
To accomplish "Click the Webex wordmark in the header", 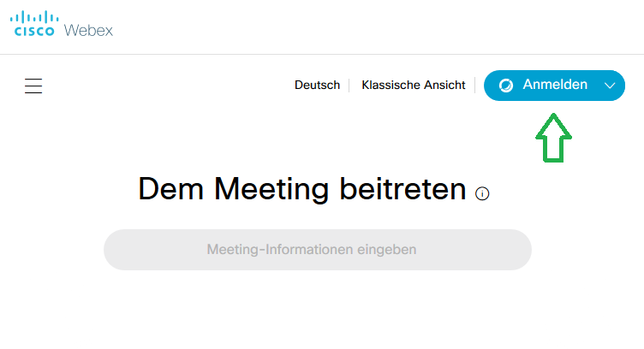I will [88, 30].
